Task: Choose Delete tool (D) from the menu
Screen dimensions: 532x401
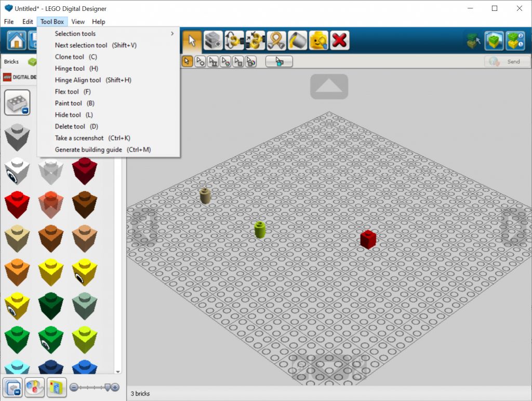Action: point(109,126)
